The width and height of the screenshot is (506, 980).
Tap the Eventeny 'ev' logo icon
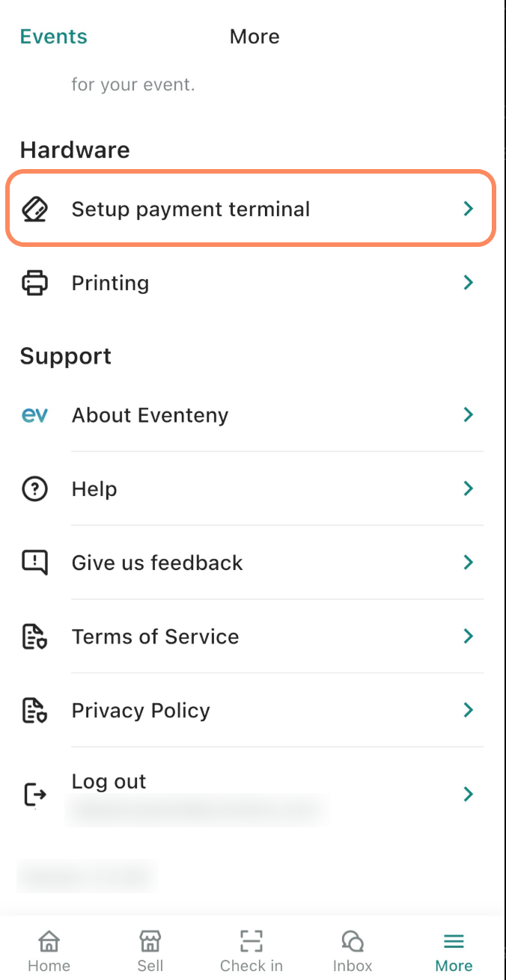35,415
